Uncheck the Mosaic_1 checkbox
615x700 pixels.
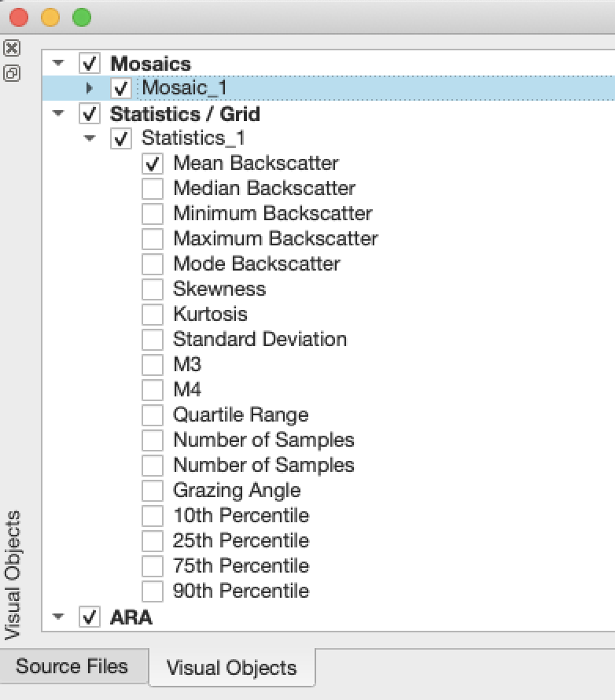pos(121,88)
